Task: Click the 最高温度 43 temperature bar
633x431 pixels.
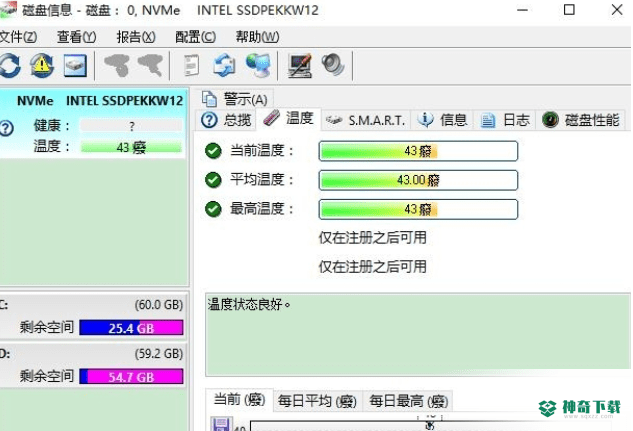Action: point(418,209)
